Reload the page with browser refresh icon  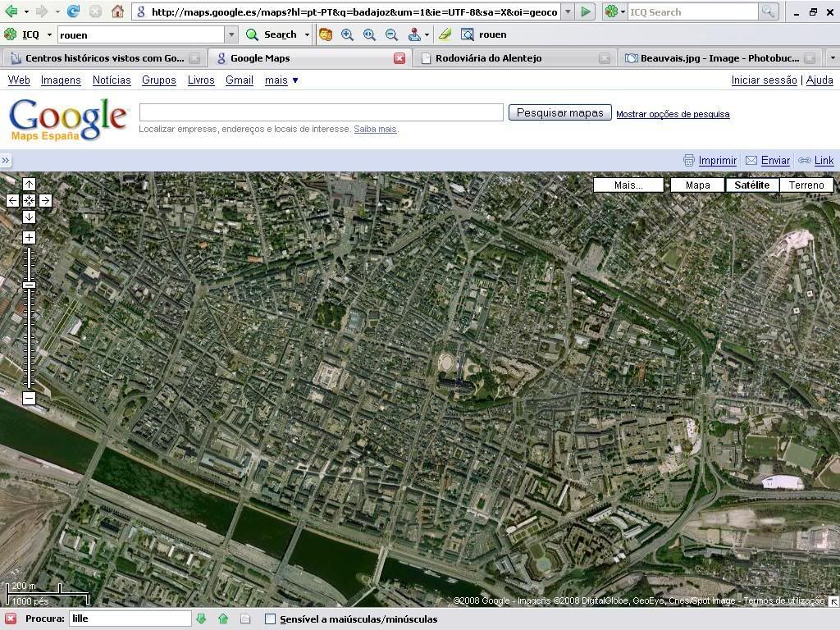pos(74,11)
